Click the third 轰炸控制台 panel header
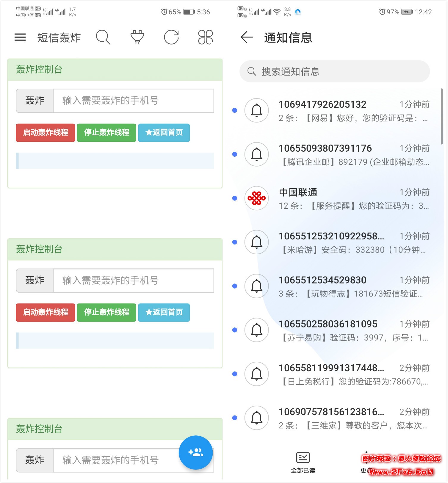The image size is (448, 483). [115, 429]
